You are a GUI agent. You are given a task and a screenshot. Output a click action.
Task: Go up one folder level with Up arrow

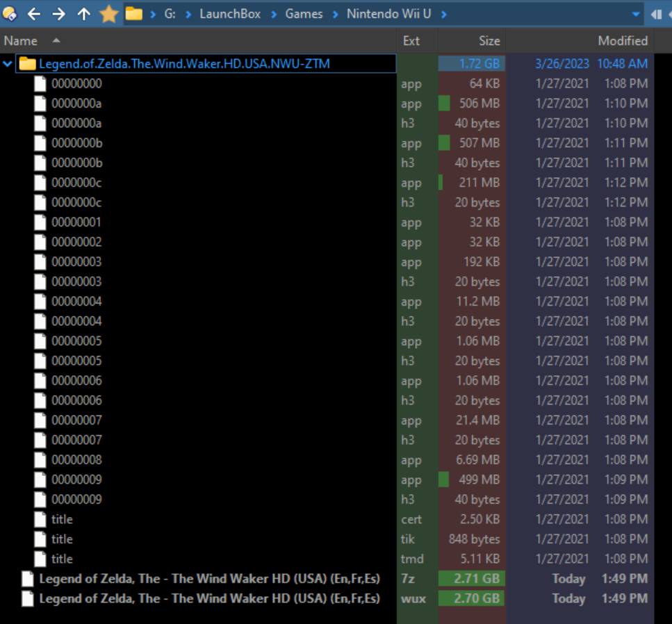click(83, 14)
